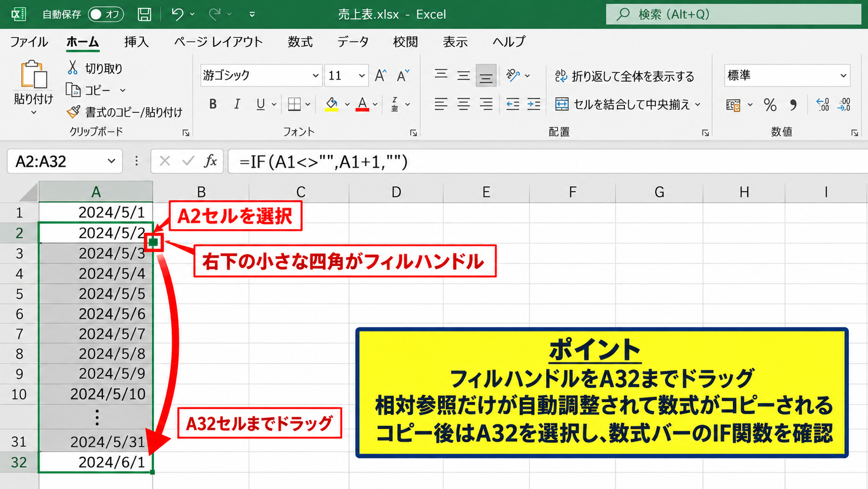Click the Undo arrow icon
Viewport: 868px width, 489px height.
(178, 14)
